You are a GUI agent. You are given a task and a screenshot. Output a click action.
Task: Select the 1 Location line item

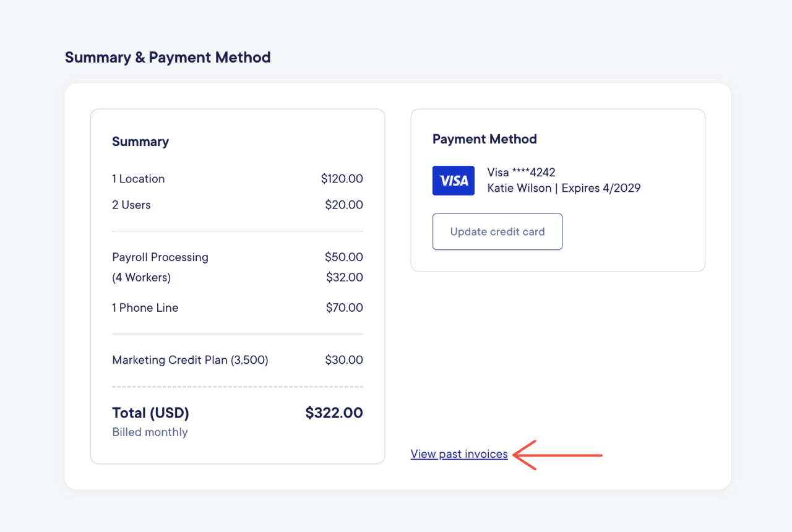click(x=238, y=179)
